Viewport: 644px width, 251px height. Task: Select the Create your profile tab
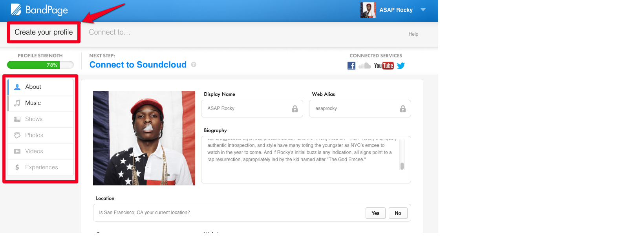click(44, 32)
